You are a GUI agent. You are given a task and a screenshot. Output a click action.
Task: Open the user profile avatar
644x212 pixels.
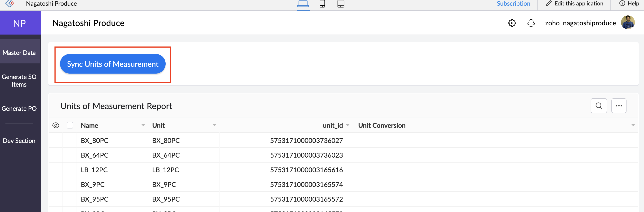[628, 22]
